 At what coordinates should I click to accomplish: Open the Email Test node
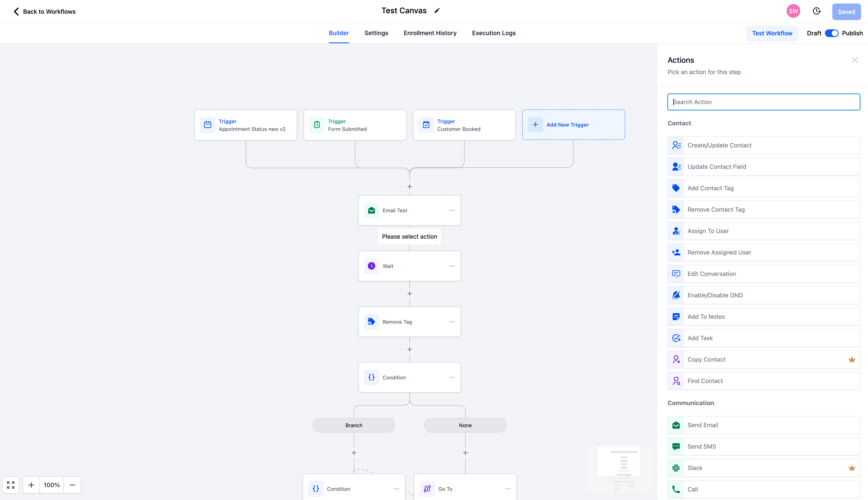[409, 211]
